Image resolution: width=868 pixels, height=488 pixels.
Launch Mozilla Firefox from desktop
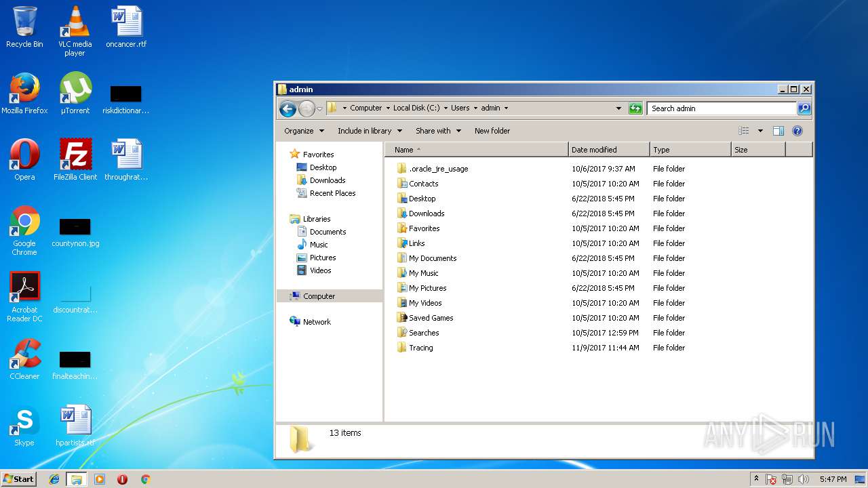tap(24, 94)
